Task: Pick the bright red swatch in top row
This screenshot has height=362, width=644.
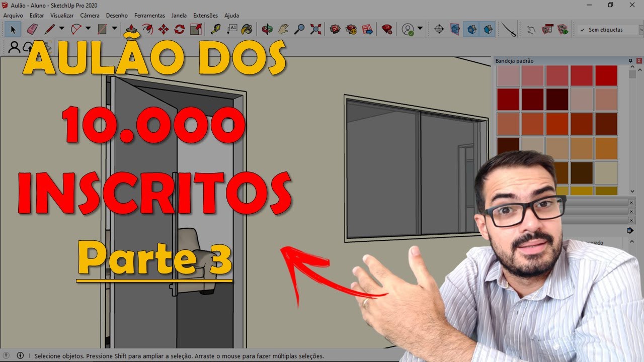Action: [606, 76]
